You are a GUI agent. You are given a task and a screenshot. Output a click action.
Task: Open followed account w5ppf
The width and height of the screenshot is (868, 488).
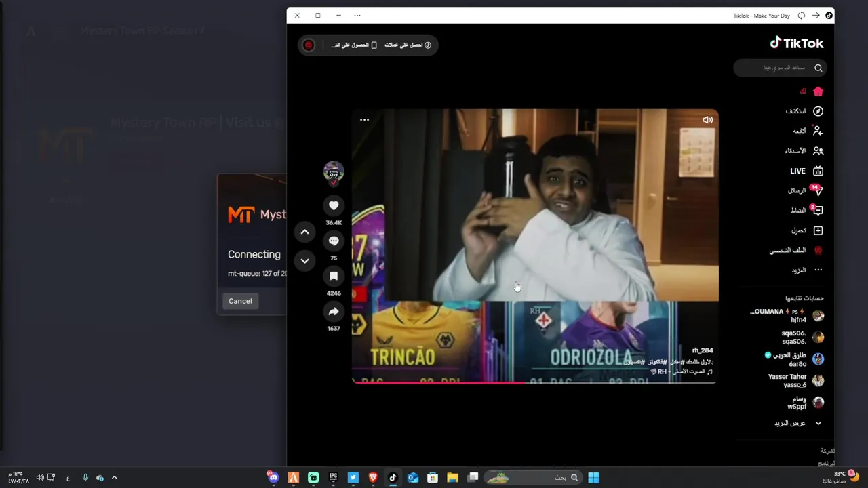click(806, 403)
